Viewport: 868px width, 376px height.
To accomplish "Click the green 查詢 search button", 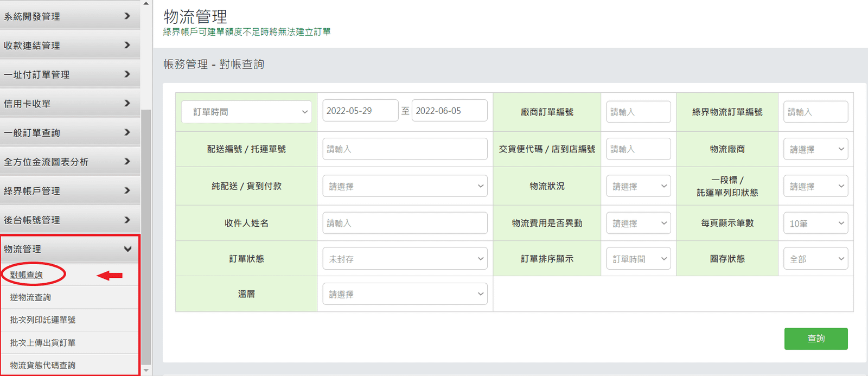I will [x=816, y=339].
